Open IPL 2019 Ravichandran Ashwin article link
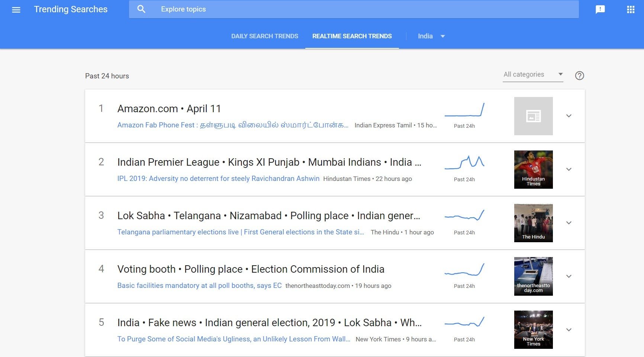The height and width of the screenshot is (357, 644). pyautogui.click(x=218, y=179)
